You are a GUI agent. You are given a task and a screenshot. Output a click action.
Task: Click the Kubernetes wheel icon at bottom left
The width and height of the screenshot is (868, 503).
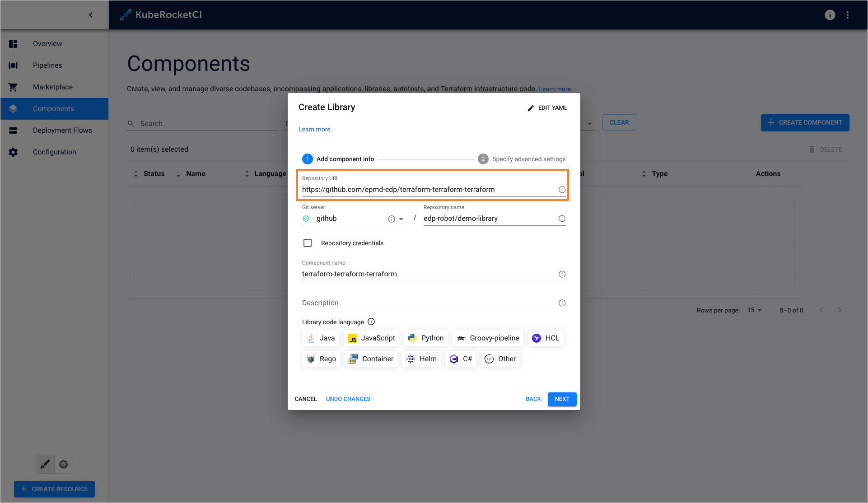point(64,464)
